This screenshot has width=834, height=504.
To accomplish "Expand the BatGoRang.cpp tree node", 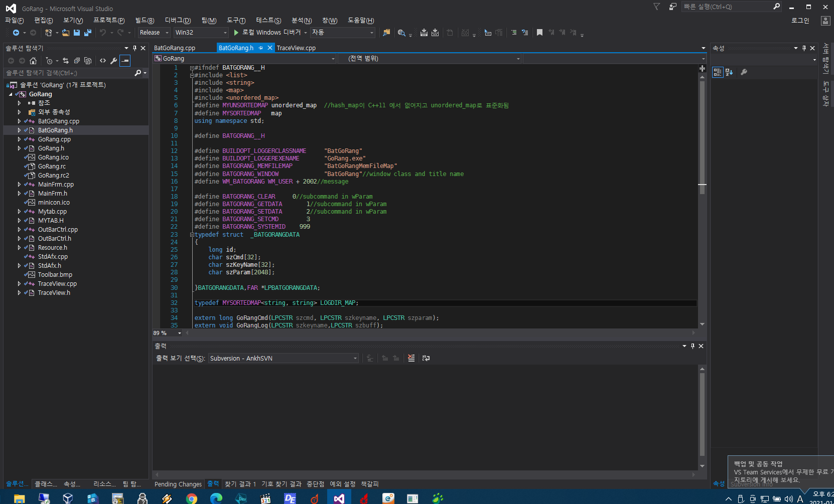I will [x=19, y=121].
